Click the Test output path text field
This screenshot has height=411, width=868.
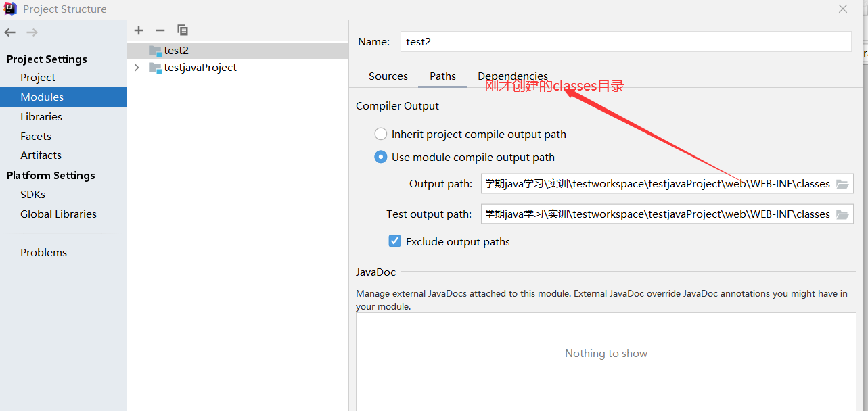[658, 214]
